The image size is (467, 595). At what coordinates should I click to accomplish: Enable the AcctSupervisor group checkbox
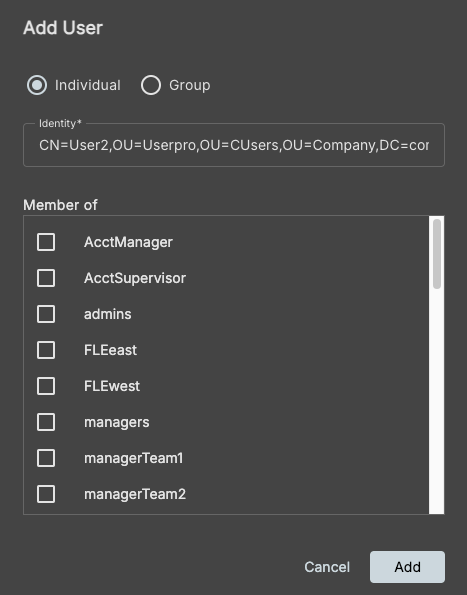click(46, 278)
